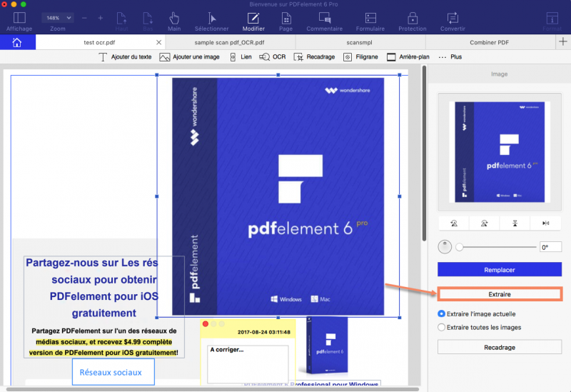The width and height of the screenshot is (571, 392).
Task: Flip image vertically icon
Action: coord(515,223)
